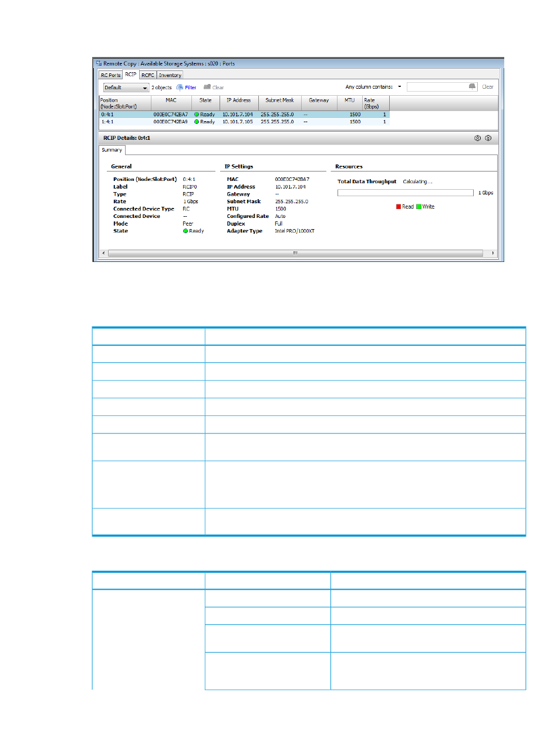This screenshot has width=560, height=746.
Task: Click the eraser icon beside Clear
Action: coord(207,87)
